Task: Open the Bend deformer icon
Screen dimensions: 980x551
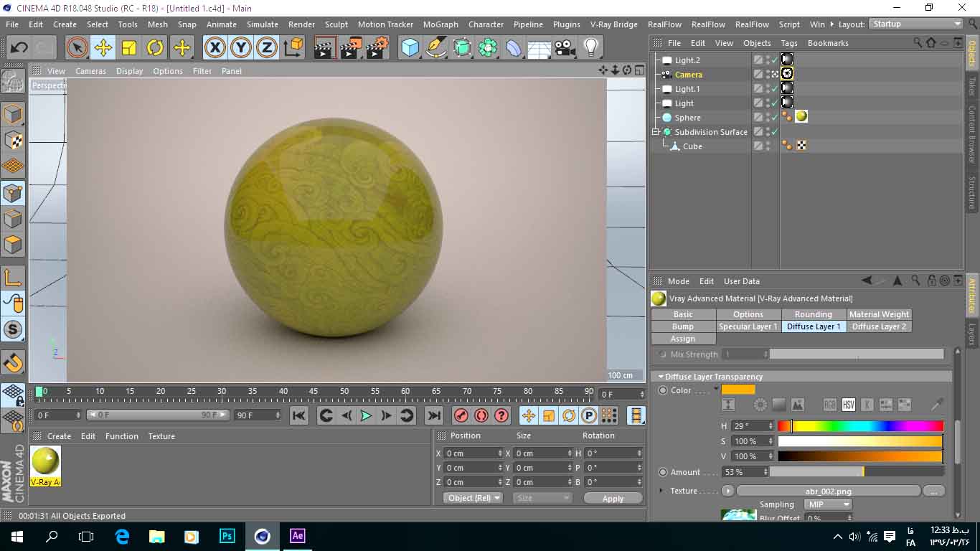Action: (x=514, y=48)
